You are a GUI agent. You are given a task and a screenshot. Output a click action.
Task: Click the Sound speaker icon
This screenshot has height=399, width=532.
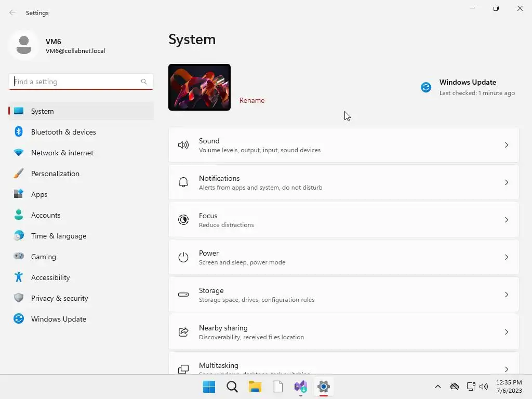183,145
